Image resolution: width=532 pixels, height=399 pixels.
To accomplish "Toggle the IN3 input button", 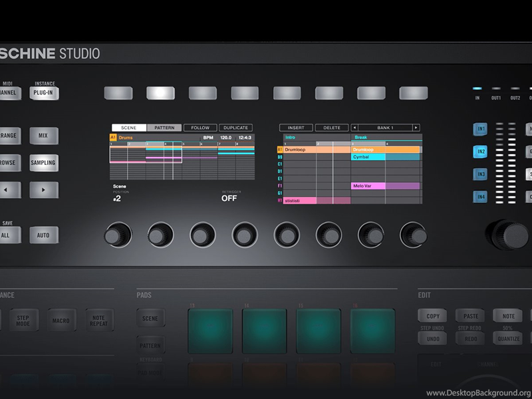I will coord(480,174).
